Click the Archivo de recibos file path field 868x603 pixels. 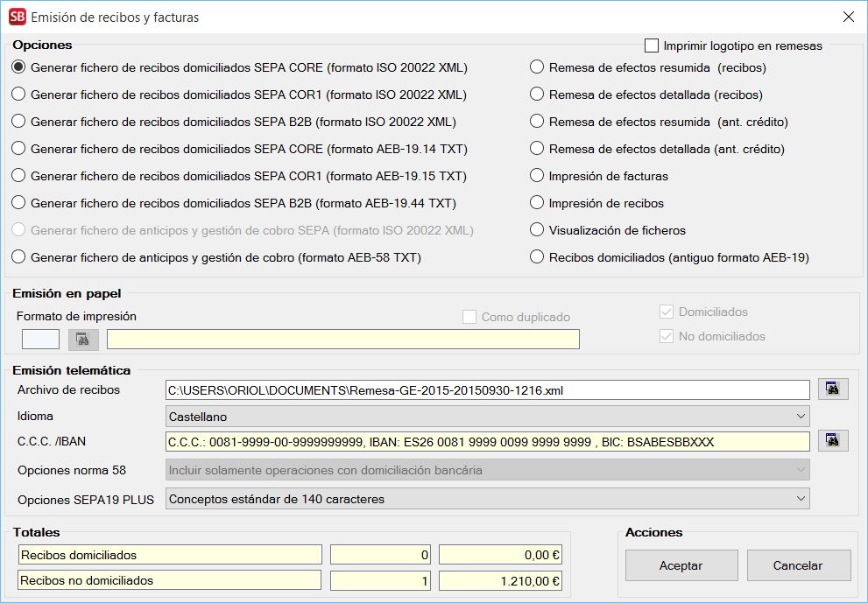(x=487, y=389)
